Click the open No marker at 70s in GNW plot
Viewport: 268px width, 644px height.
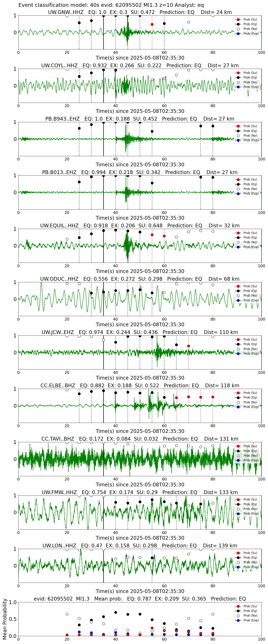[188, 22]
